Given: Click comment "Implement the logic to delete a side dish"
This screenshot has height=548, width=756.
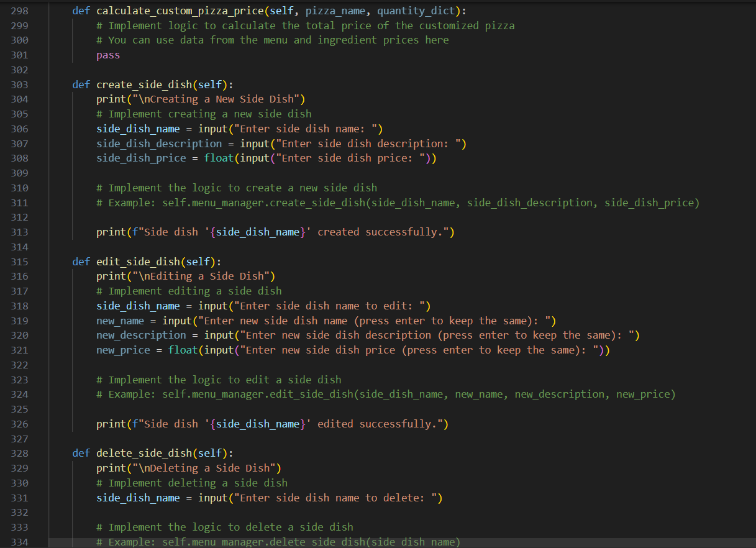Looking at the screenshot, I should point(225,527).
